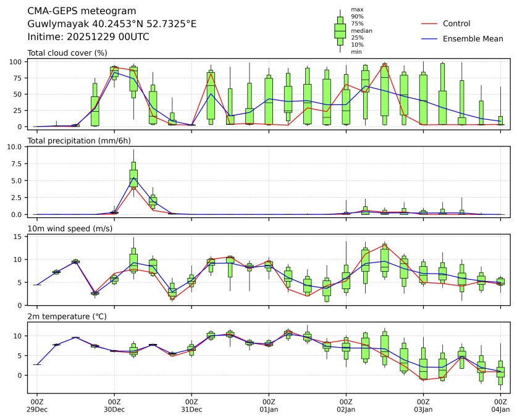The width and height of the screenshot is (517, 420).
Task: Select the Control legend label
Action: coord(456,23)
